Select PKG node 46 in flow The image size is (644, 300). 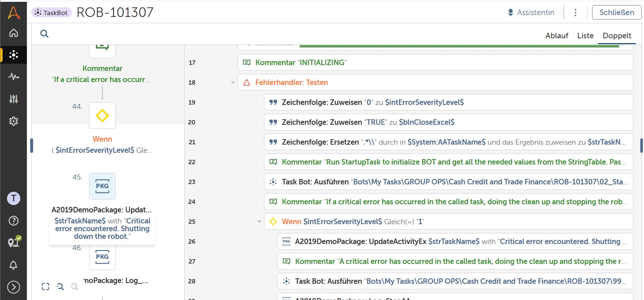click(x=102, y=257)
